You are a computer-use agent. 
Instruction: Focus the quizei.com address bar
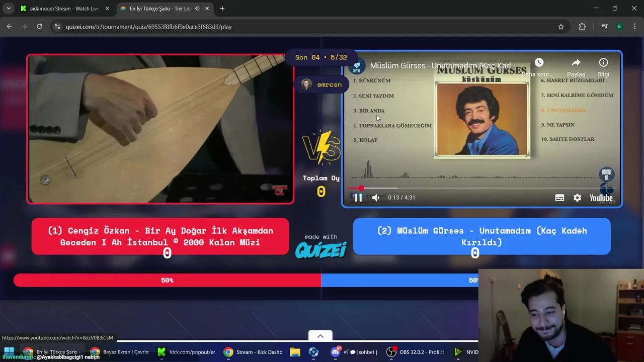pyautogui.click(x=309, y=27)
